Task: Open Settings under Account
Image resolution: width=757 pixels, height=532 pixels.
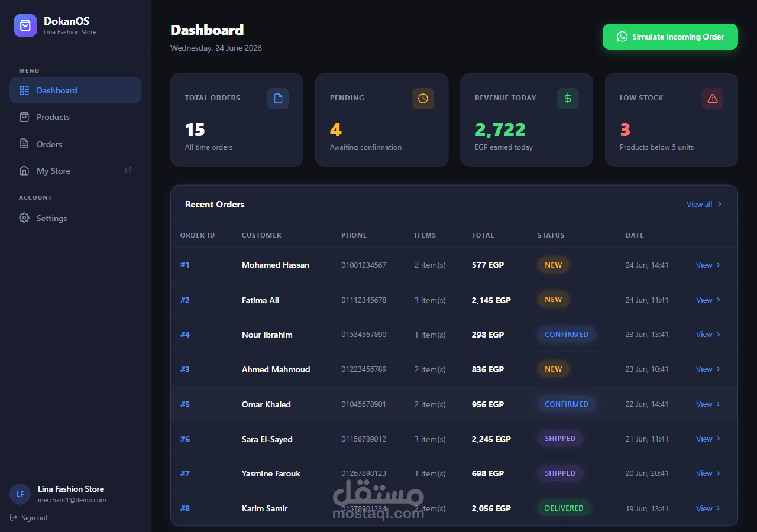Action: pos(76,218)
